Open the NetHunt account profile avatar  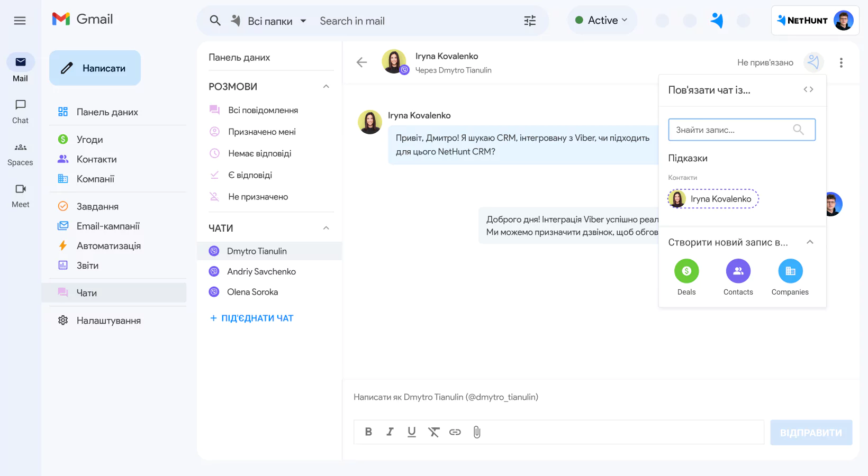point(843,21)
